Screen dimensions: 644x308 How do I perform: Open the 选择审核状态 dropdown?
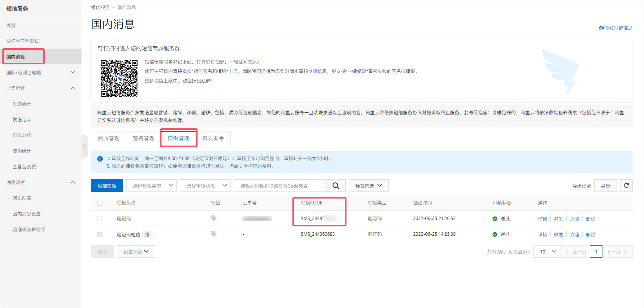(x=205, y=186)
